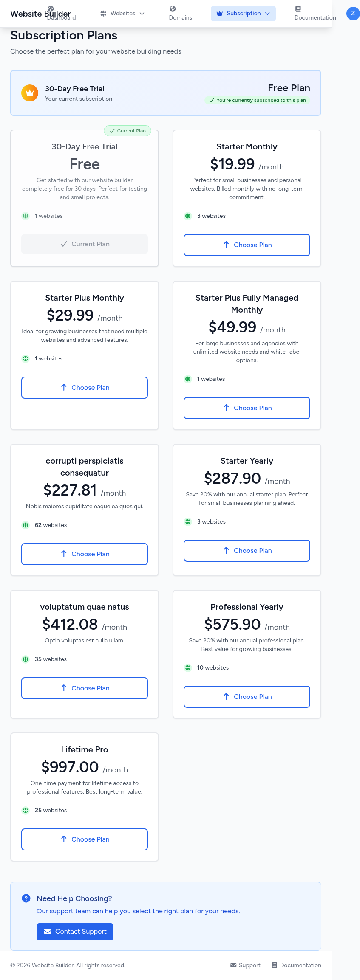Go to the Dashboard nav item

tap(61, 17)
